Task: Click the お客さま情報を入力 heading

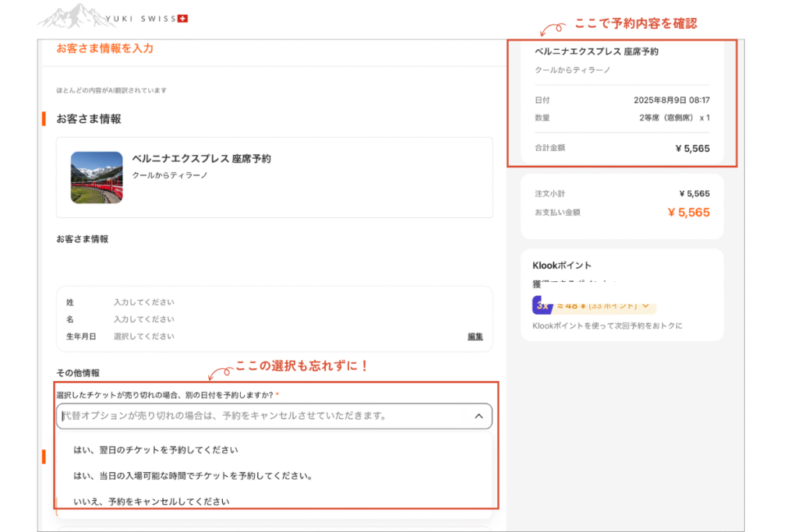Action: tap(105, 48)
